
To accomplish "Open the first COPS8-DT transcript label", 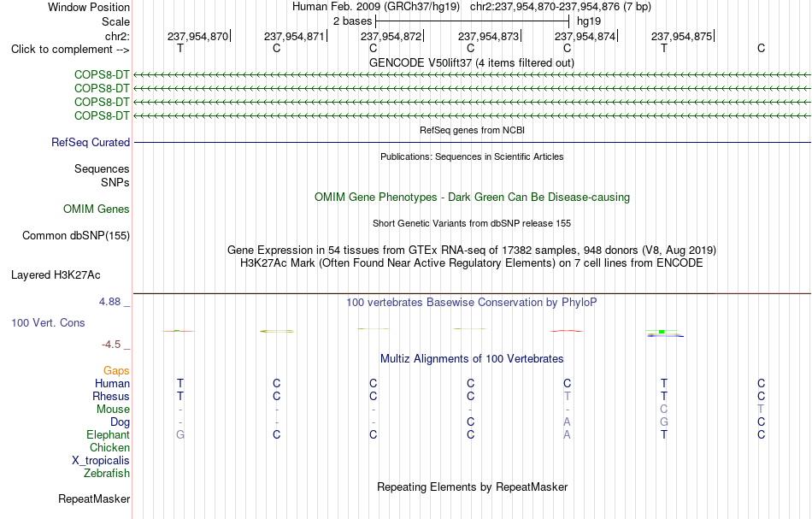I will coord(102,74).
